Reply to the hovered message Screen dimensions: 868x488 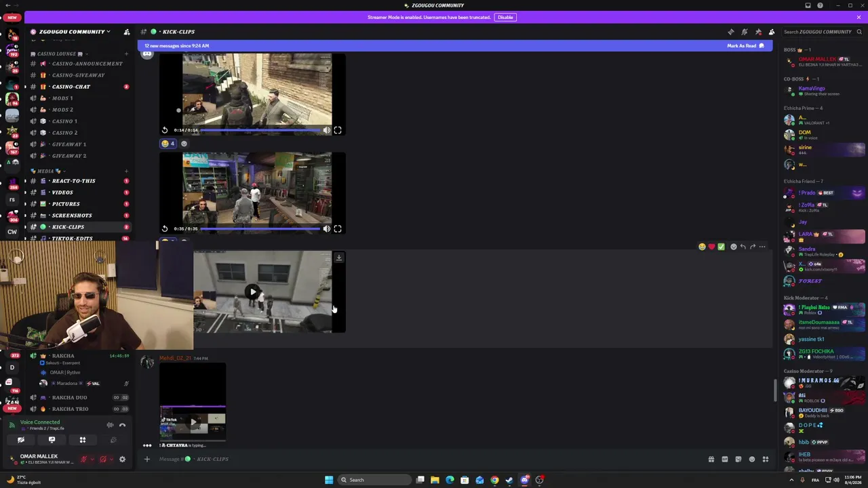pos(743,247)
